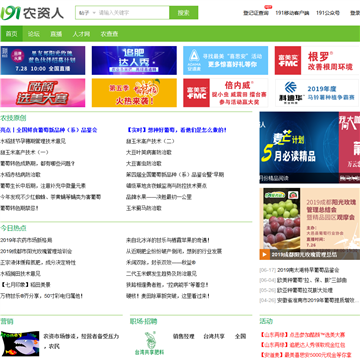Open the 2019年度 马铃薯种植争霸赛 banner
The width and height of the screenshot is (360, 360).
(331, 93)
